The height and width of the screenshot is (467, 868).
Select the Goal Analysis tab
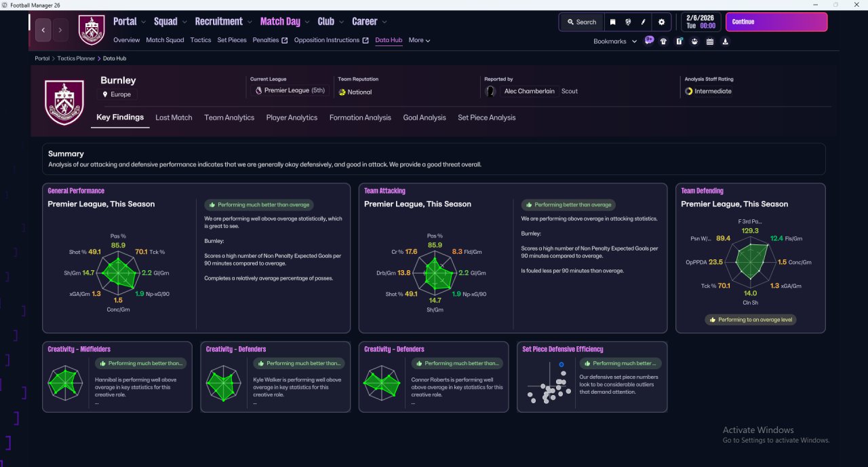pyautogui.click(x=425, y=117)
